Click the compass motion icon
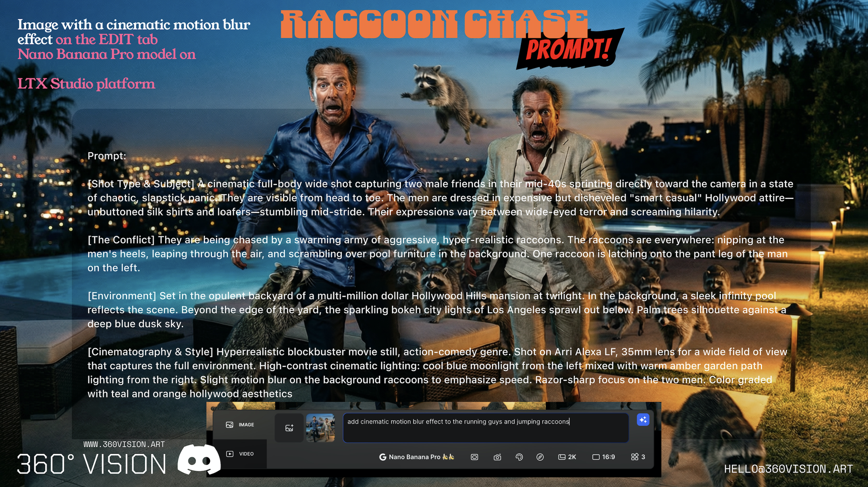The height and width of the screenshot is (487, 868). click(540, 457)
